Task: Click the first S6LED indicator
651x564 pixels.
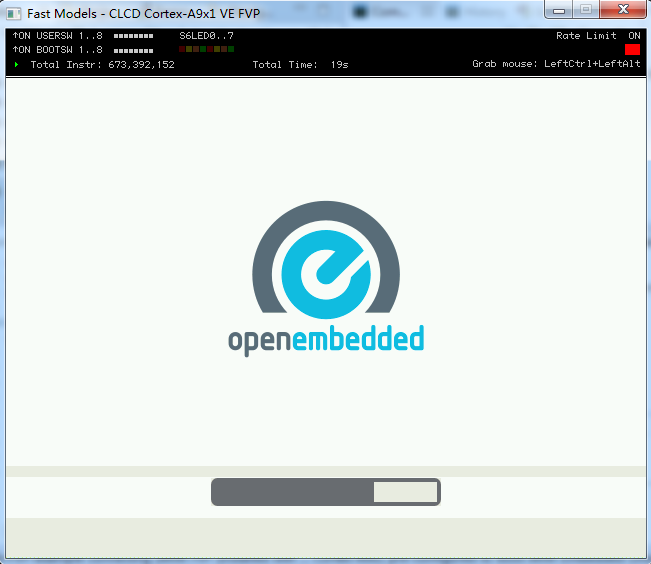Action: (x=182, y=49)
